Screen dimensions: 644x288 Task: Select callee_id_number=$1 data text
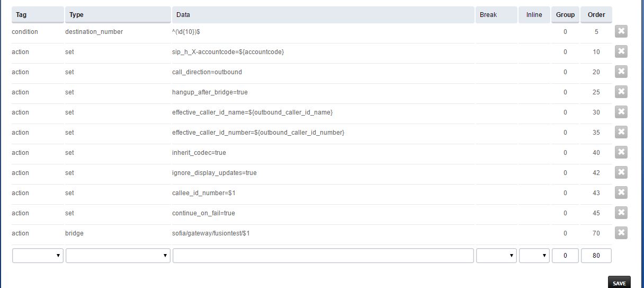(204, 193)
